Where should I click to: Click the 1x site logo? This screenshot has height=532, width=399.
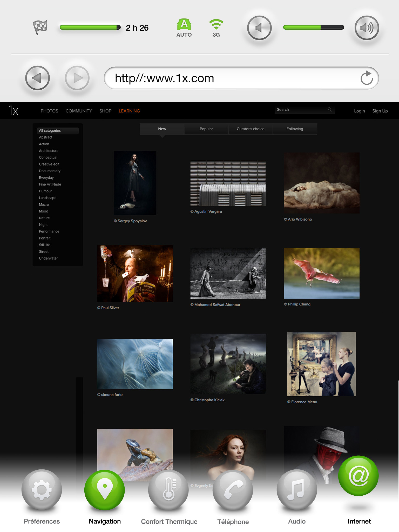[13, 111]
